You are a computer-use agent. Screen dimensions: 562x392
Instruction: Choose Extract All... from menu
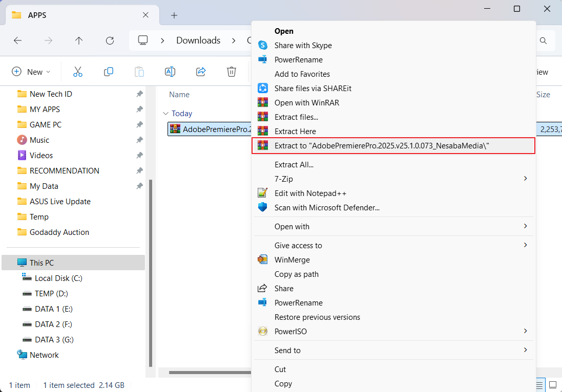click(393, 165)
